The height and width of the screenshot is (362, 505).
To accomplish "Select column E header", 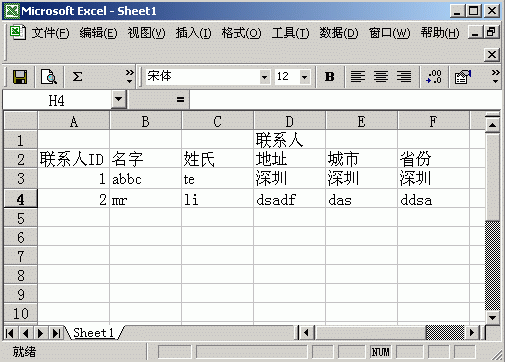I will 361,121.
